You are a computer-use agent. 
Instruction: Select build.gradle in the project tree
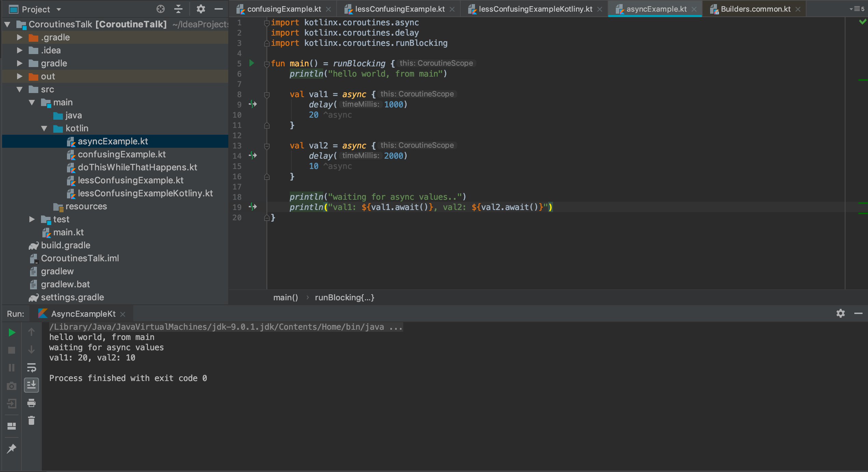65,245
